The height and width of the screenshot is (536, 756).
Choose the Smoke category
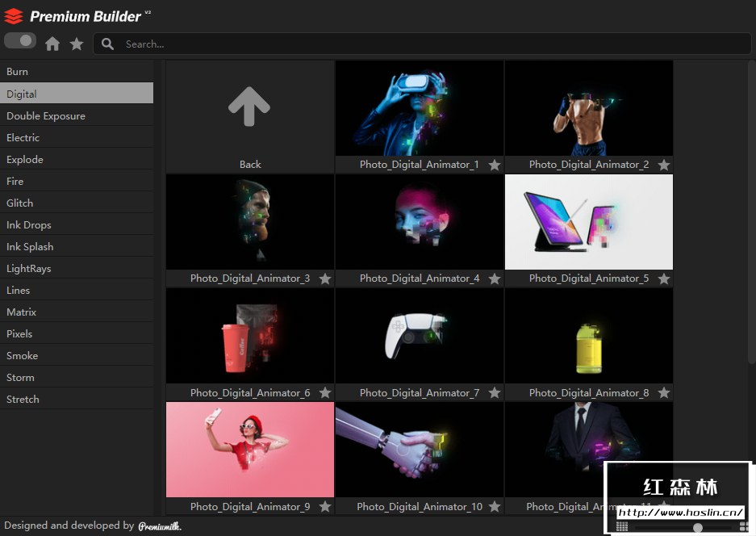tap(77, 355)
